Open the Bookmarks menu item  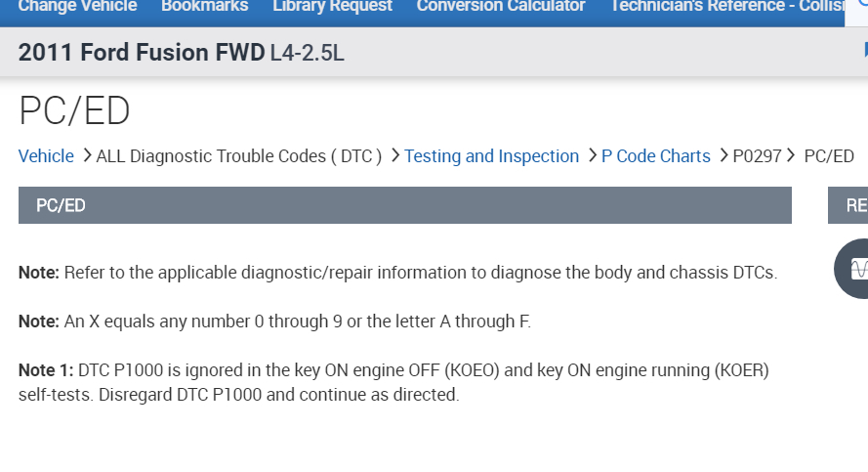point(205,6)
